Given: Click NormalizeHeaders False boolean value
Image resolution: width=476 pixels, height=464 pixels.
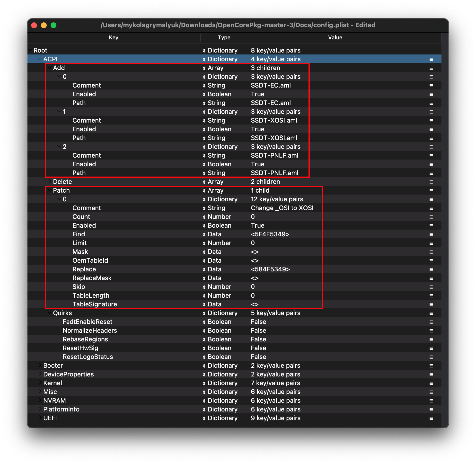Looking at the screenshot, I should pos(258,330).
